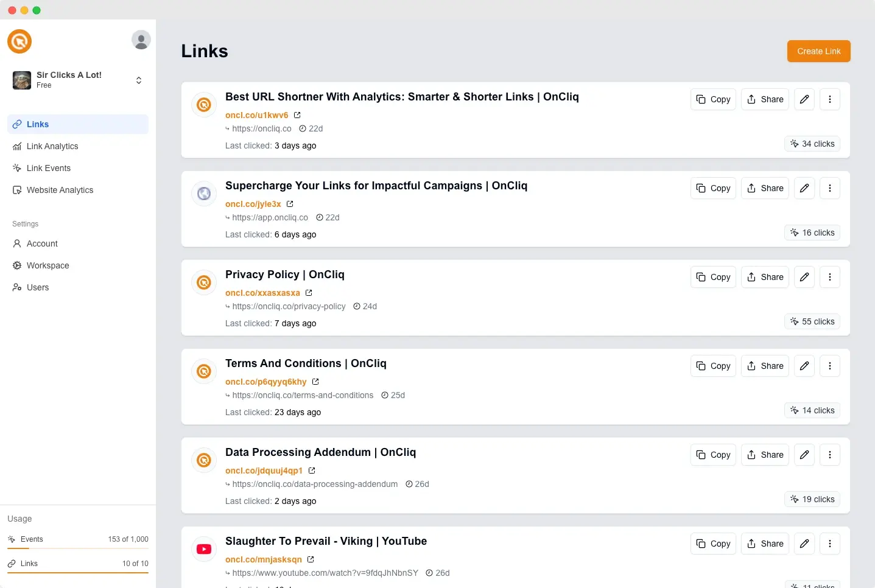
Task: Select the Terms And Conditions title text
Action: 306,363
